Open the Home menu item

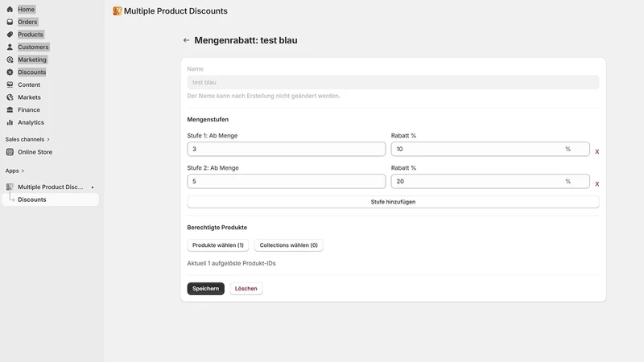26,9
